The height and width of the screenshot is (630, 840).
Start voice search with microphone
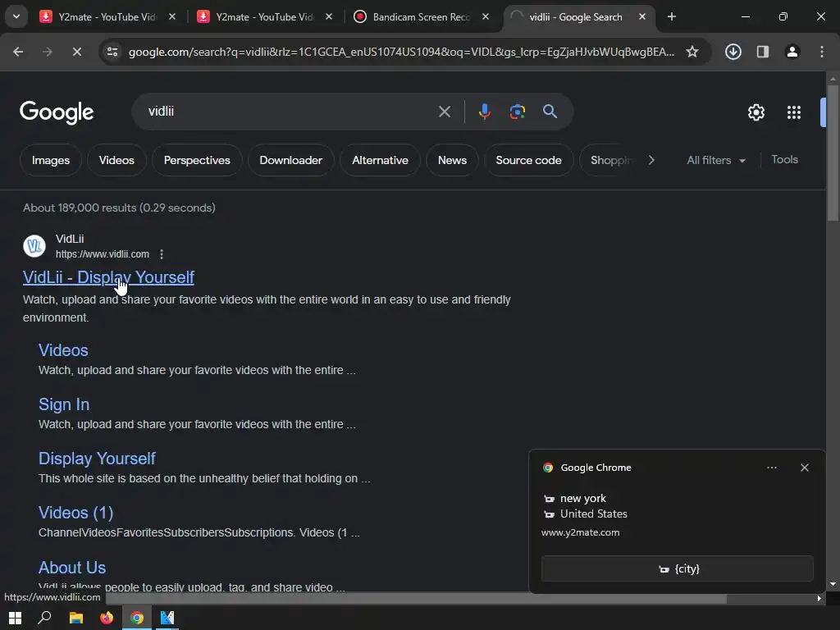point(484,112)
